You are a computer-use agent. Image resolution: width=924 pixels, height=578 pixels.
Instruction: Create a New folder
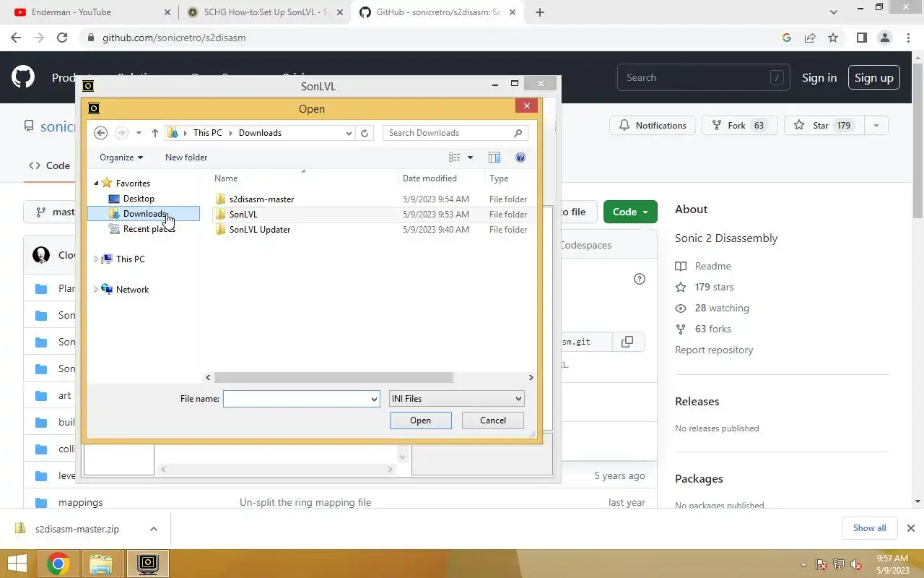[x=186, y=158]
